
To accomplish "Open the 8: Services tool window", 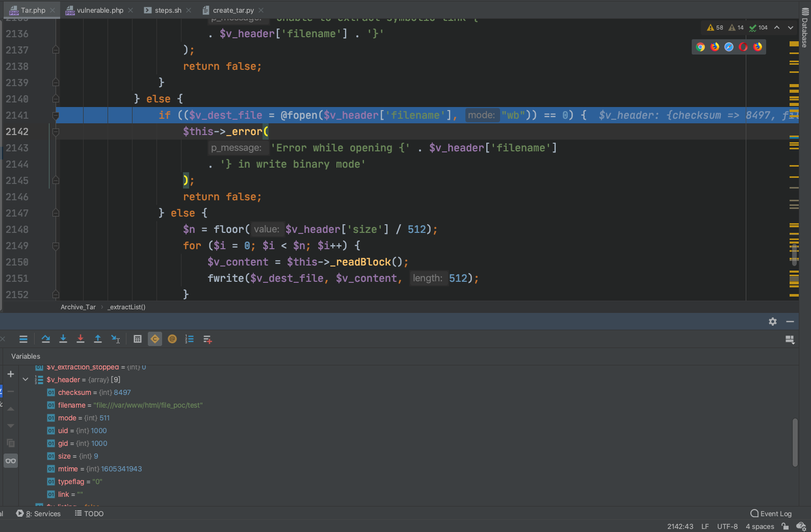I will point(38,514).
